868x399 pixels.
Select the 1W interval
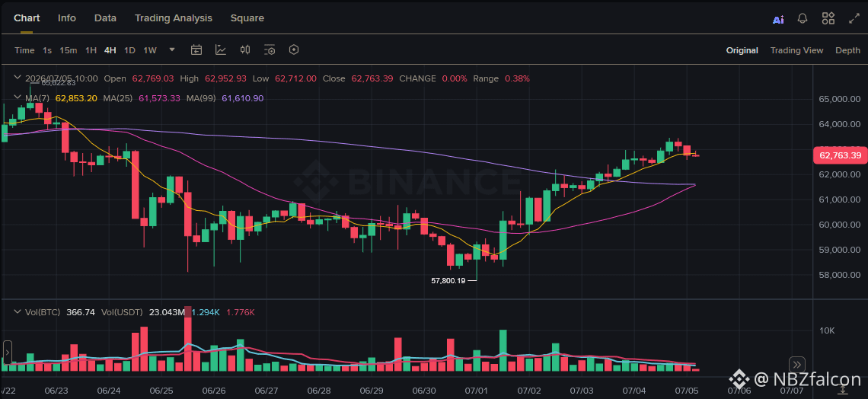pos(150,50)
